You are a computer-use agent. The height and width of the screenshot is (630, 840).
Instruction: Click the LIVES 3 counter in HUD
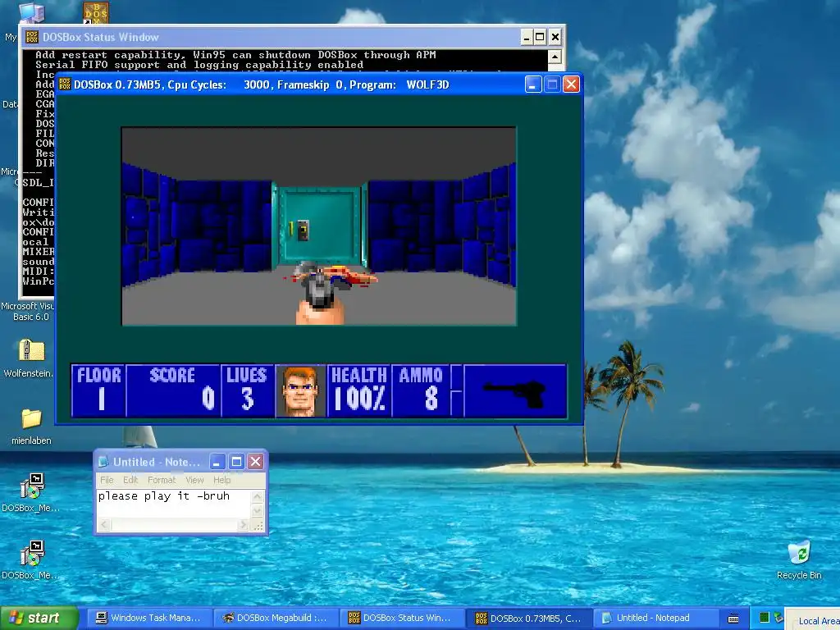coord(247,390)
